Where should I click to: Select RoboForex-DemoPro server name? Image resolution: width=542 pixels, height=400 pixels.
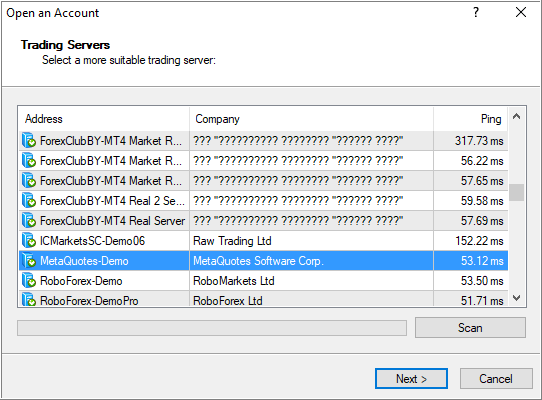[x=89, y=300]
